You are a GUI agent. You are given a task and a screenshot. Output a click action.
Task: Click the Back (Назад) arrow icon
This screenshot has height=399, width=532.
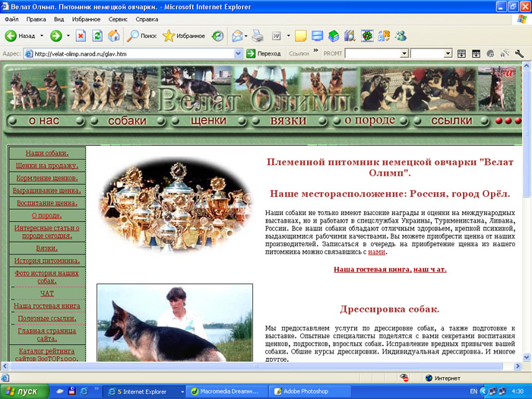tap(11, 36)
